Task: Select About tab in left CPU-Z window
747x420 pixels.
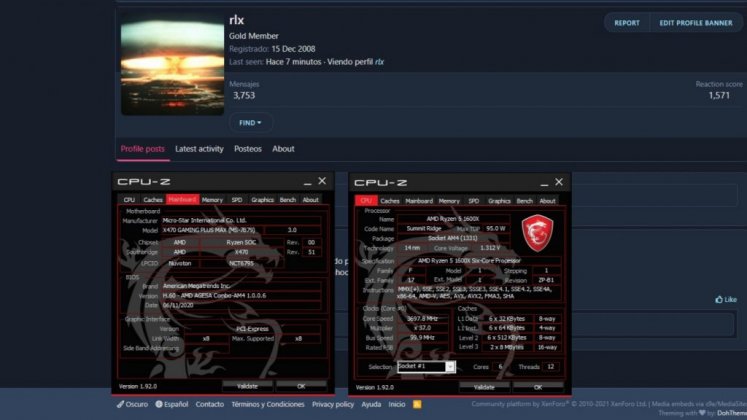Action: [x=311, y=200]
